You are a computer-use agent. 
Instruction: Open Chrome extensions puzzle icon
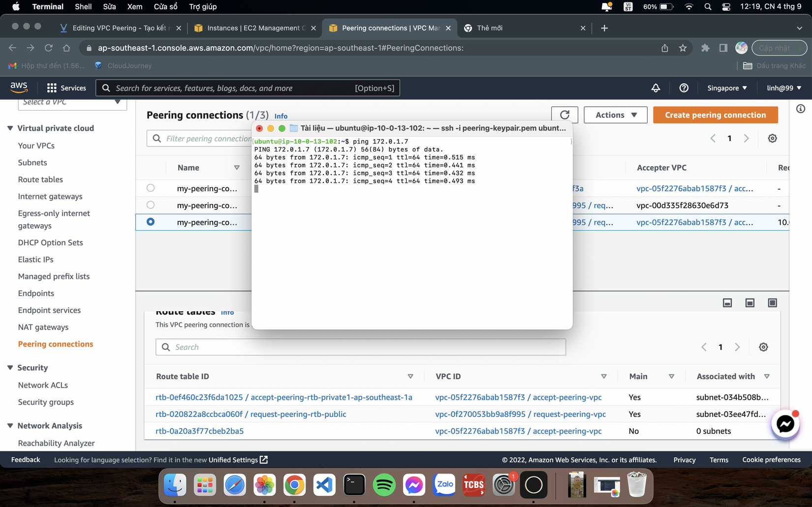(705, 48)
